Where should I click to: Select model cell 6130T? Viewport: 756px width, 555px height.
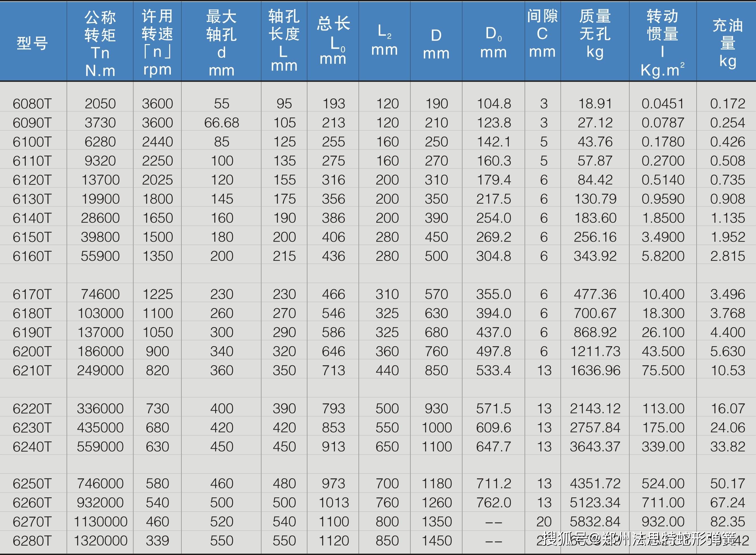click(x=32, y=199)
